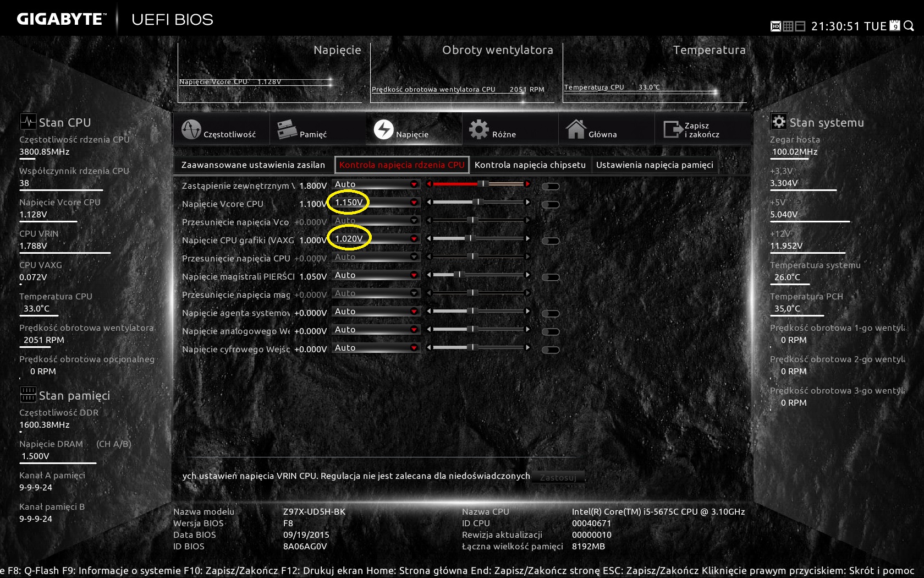Image resolution: width=924 pixels, height=578 pixels.
Task: Switch to the Częstotliwość tab
Action: tap(222, 130)
